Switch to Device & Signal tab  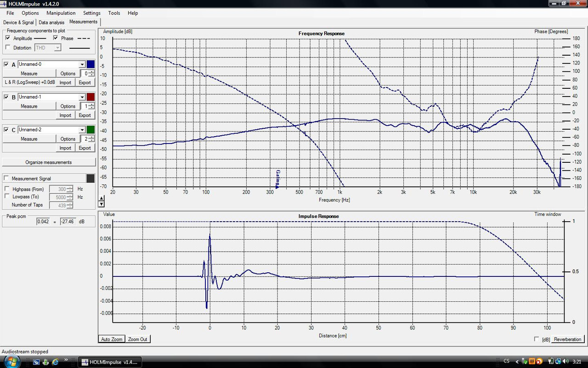(18, 22)
